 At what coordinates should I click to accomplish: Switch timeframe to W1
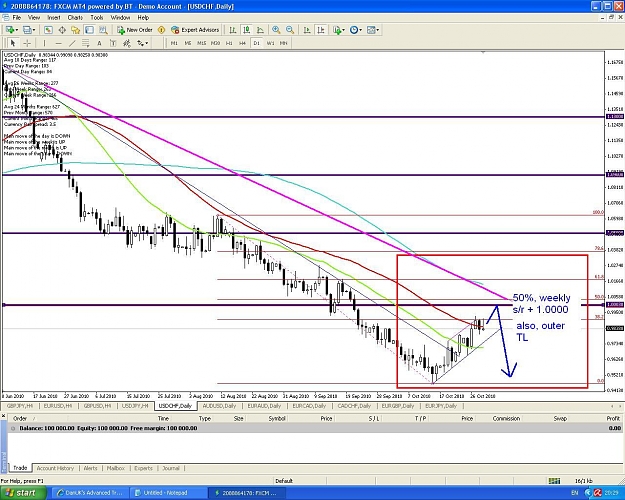270,43
